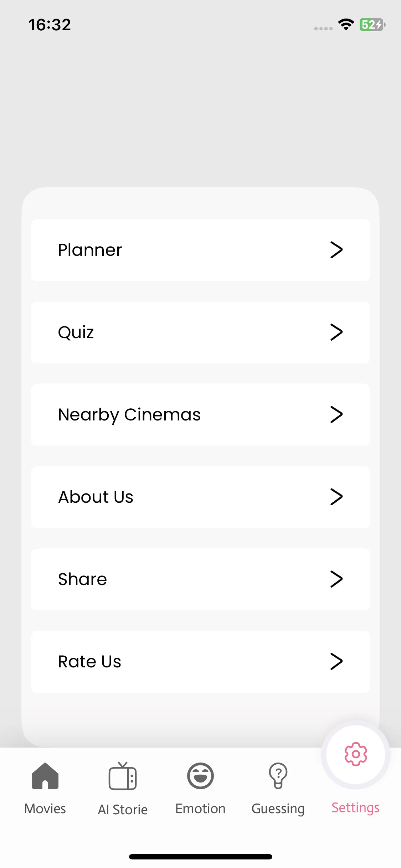The height and width of the screenshot is (868, 401).
Task: Select the Emotion laughing face icon
Action: (200, 776)
